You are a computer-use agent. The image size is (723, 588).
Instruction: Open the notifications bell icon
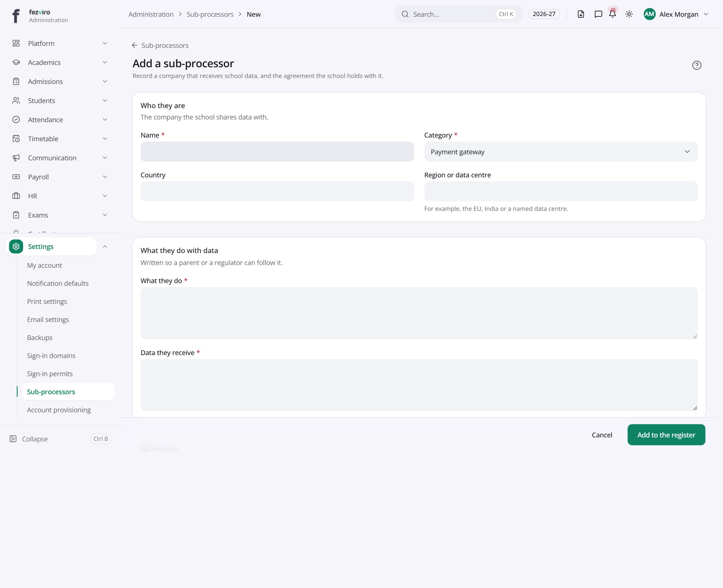pyautogui.click(x=612, y=14)
